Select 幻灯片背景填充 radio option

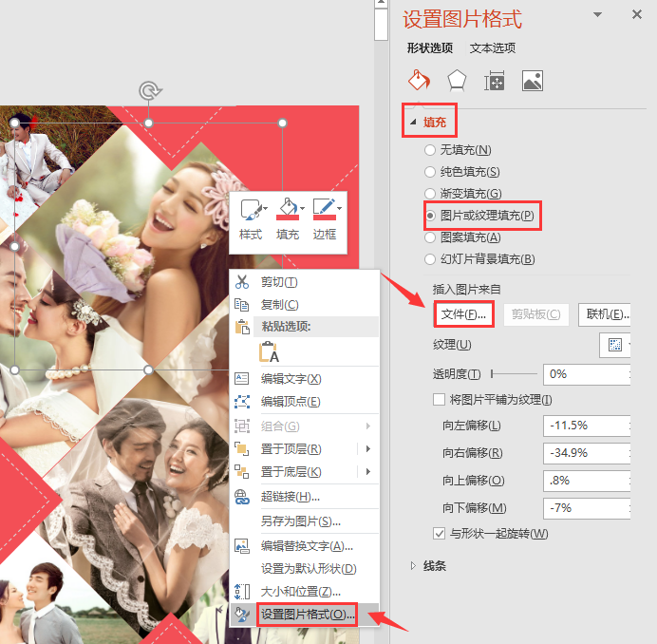coord(430,259)
